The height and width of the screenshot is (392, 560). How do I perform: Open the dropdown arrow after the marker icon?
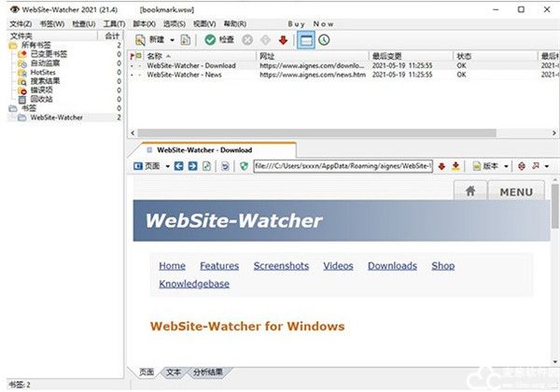pyautogui.click(x=547, y=166)
